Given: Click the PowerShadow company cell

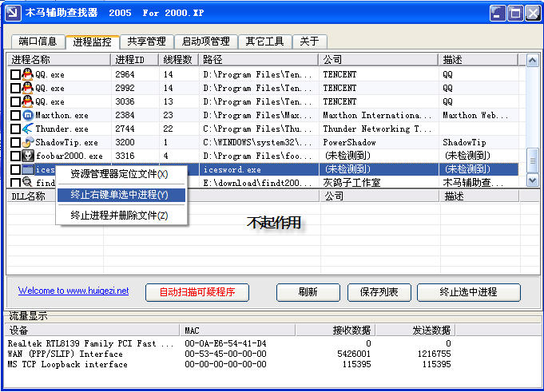Looking at the screenshot, I should (x=349, y=142).
